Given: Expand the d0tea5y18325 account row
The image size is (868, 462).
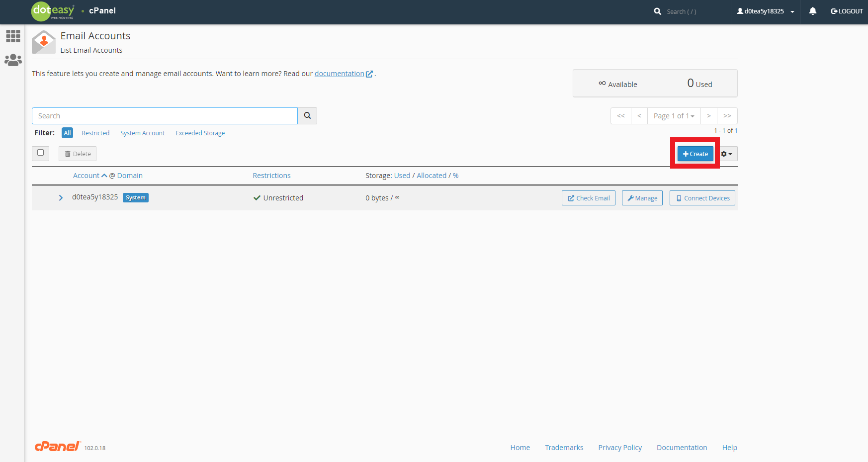Looking at the screenshot, I should point(61,198).
